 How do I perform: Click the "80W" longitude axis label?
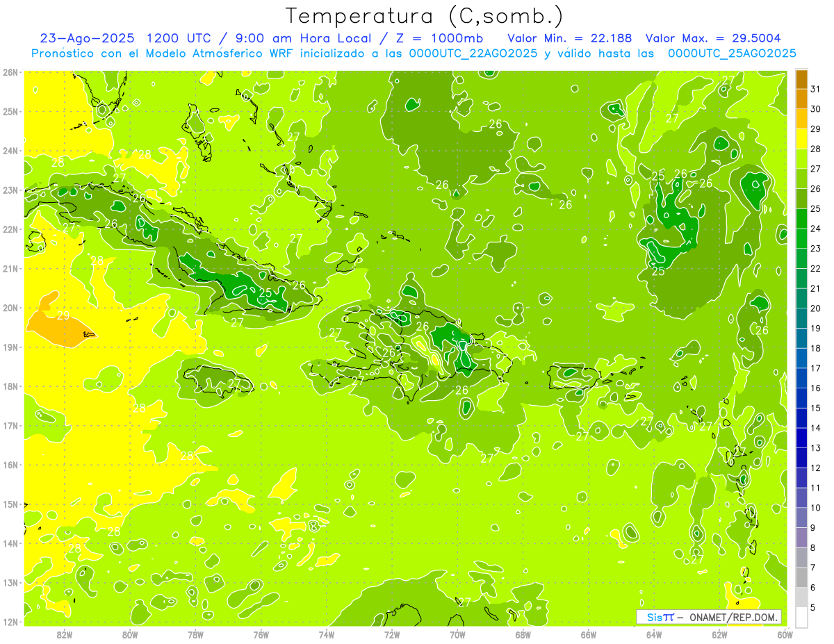[130, 634]
